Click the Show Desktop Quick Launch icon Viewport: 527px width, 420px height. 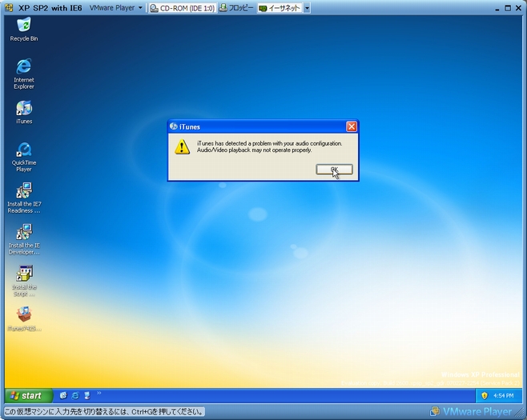87,395
